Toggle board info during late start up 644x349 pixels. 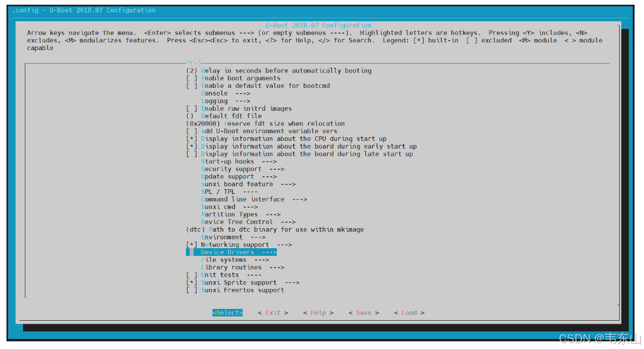pos(192,154)
